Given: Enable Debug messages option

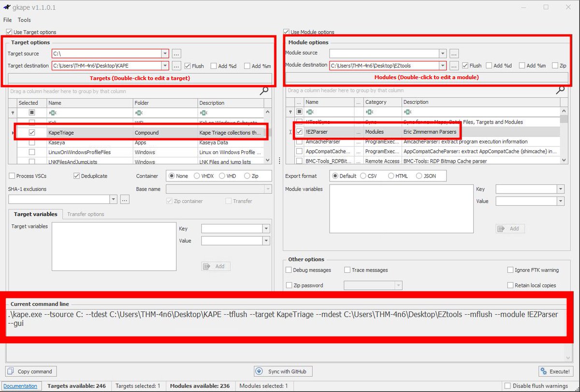Looking at the screenshot, I should pos(289,270).
